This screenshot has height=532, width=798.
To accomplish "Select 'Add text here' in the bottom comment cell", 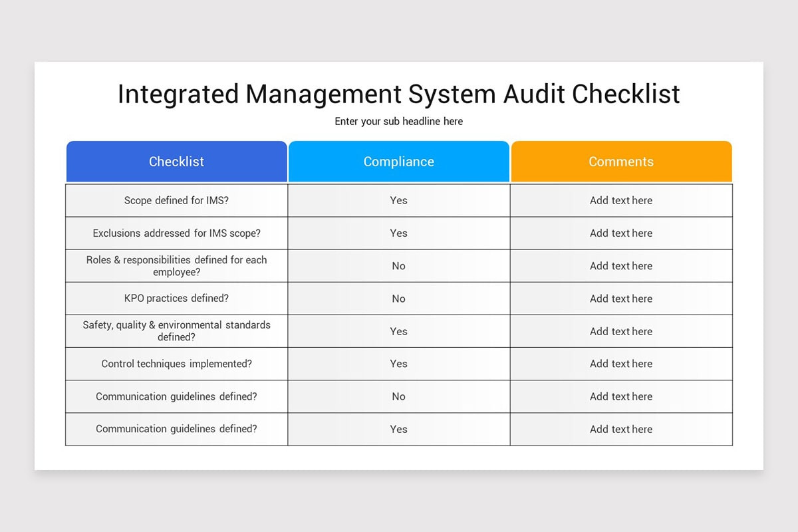I will tap(620, 429).
